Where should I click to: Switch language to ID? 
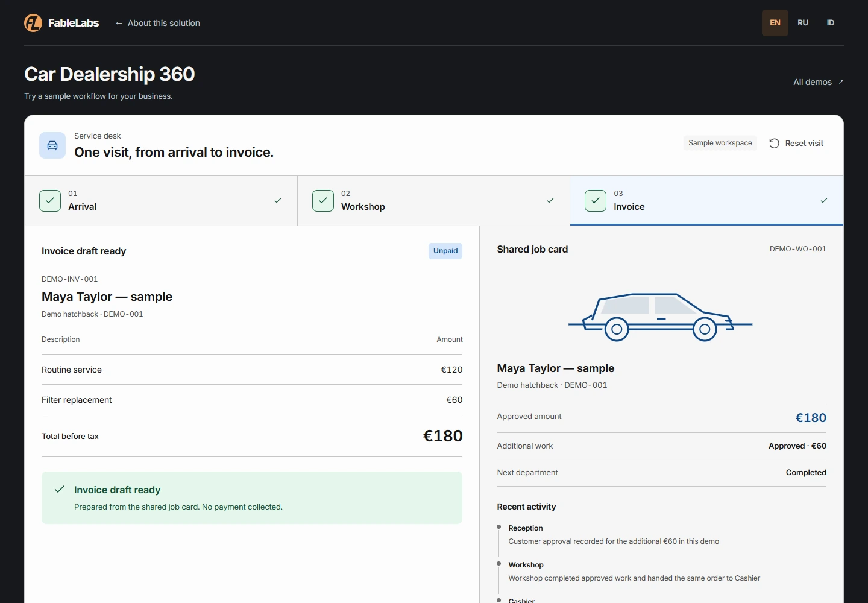click(x=831, y=23)
